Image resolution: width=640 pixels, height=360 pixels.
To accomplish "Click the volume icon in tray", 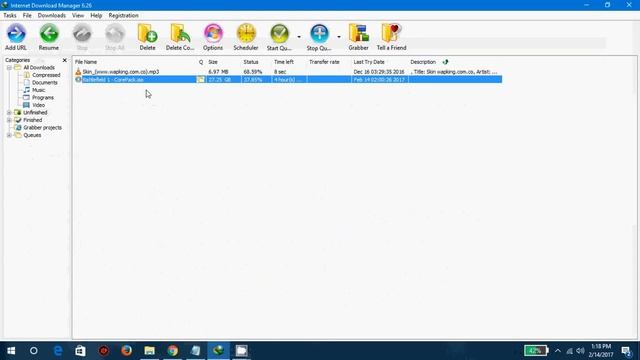I will 580,351.
